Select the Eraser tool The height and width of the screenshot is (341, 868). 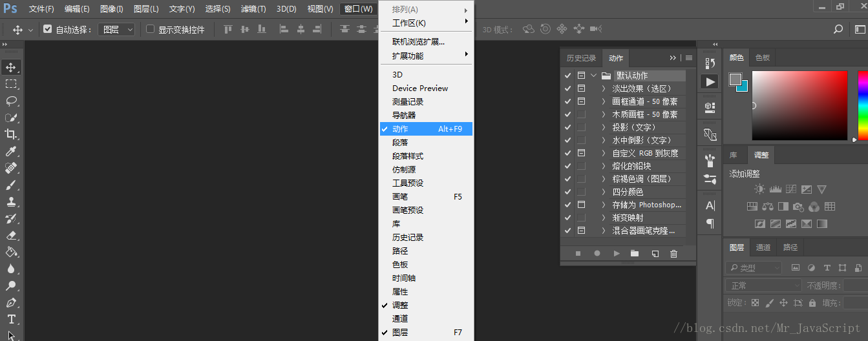(x=11, y=235)
